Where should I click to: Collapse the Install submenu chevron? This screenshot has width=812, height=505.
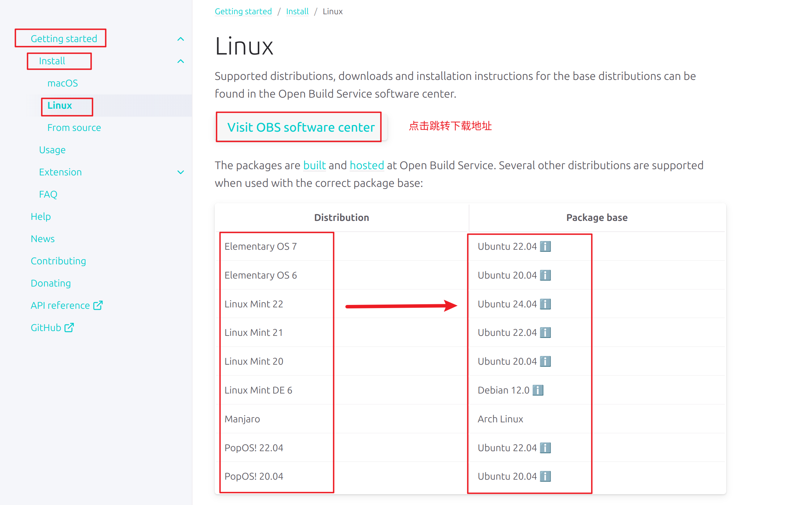pyautogui.click(x=181, y=61)
